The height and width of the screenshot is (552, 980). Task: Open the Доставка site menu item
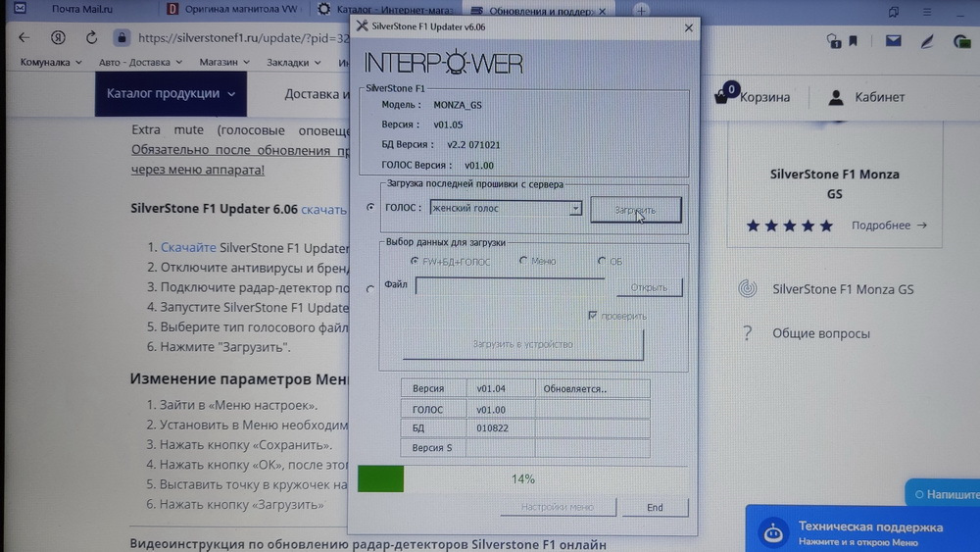pos(317,94)
